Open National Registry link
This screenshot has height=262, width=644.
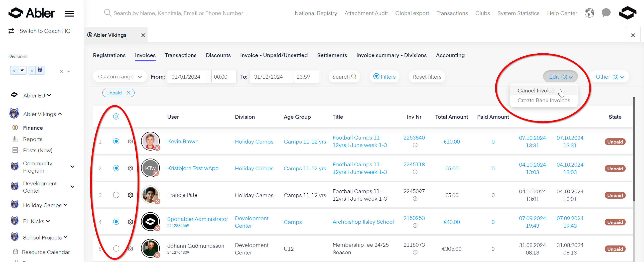click(x=316, y=13)
